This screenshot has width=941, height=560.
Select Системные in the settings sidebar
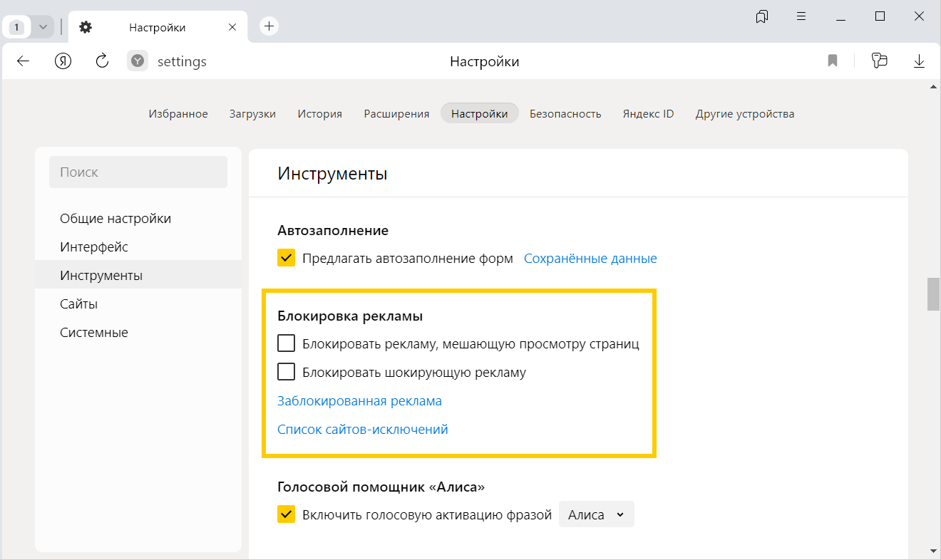[94, 333]
